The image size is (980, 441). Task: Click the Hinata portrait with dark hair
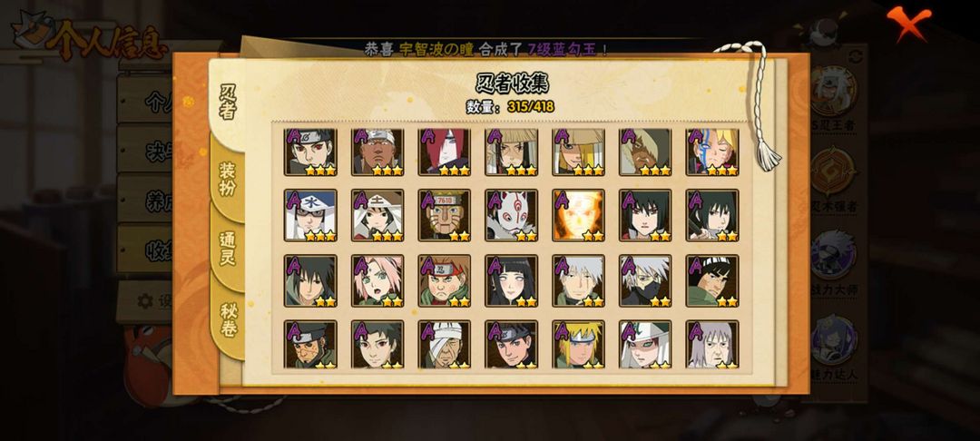pos(511,281)
